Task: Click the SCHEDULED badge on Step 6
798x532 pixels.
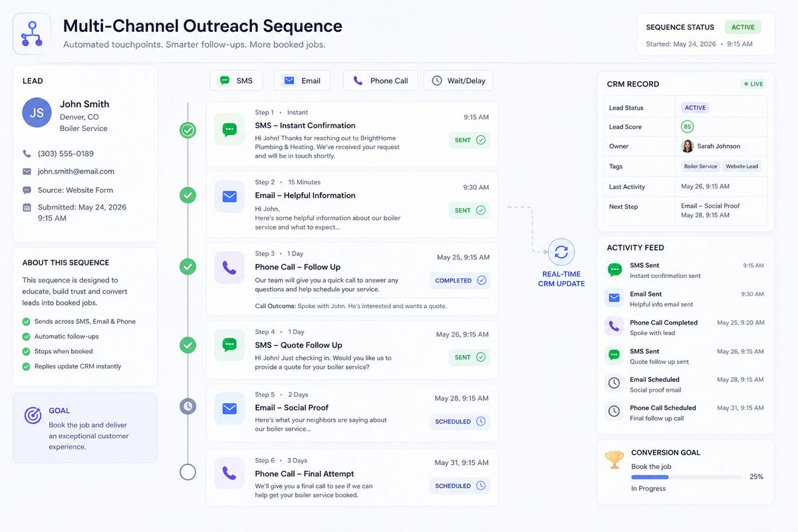Action: (460, 486)
